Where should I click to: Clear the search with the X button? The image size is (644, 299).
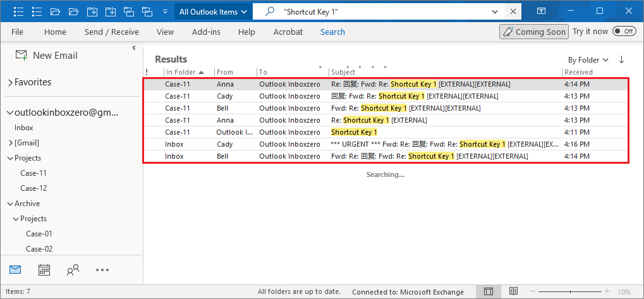(513, 11)
